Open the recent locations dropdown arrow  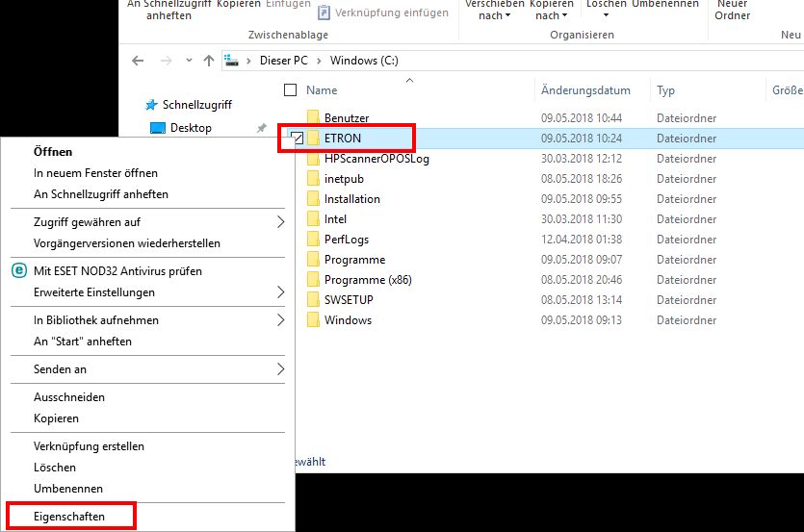point(189,61)
